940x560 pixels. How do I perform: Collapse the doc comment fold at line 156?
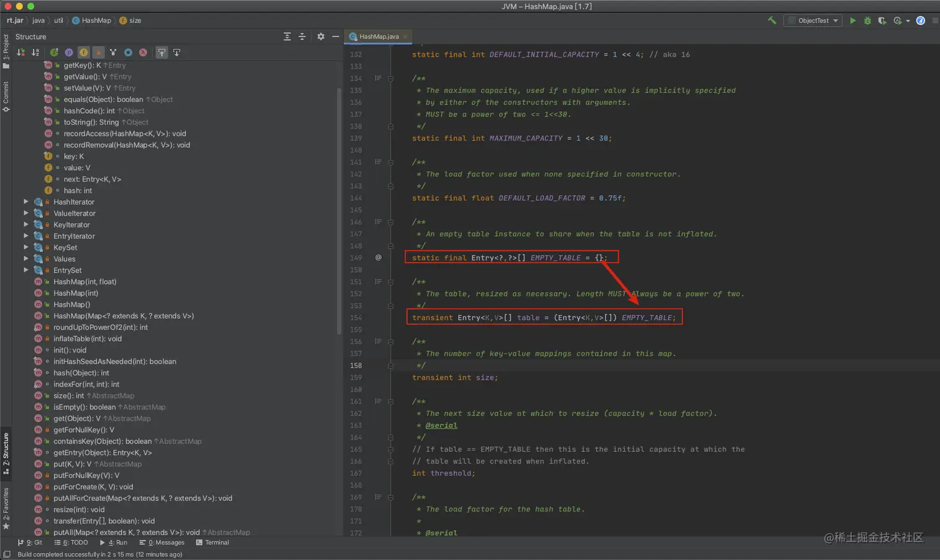tap(390, 342)
